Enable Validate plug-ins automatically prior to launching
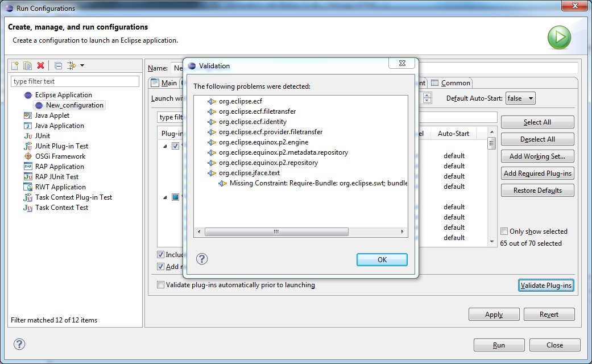The height and width of the screenshot is (364, 592). tap(161, 285)
